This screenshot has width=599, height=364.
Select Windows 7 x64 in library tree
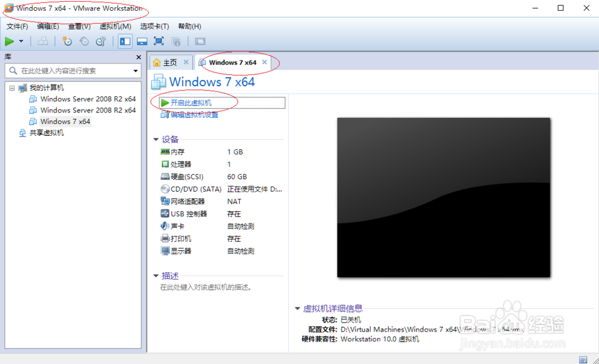click(x=65, y=121)
